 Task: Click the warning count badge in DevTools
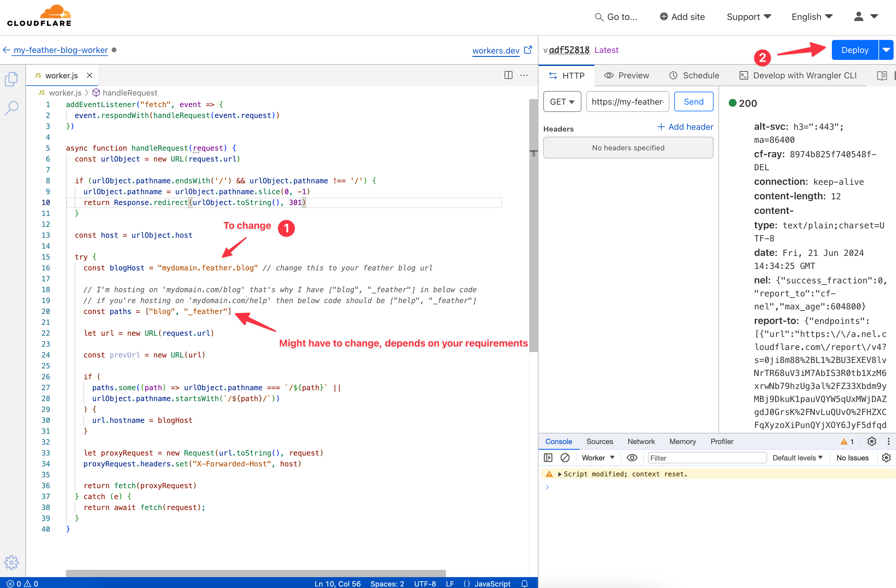pos(847,442)
